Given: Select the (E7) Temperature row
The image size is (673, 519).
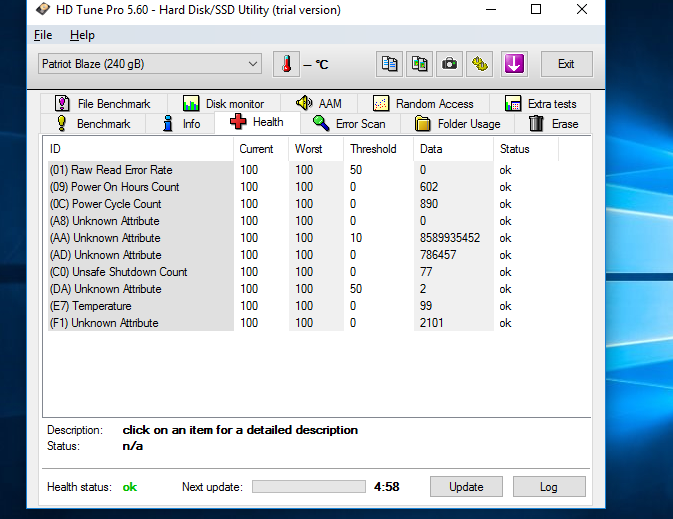Looking at the screenshot, I should (303, 306).
